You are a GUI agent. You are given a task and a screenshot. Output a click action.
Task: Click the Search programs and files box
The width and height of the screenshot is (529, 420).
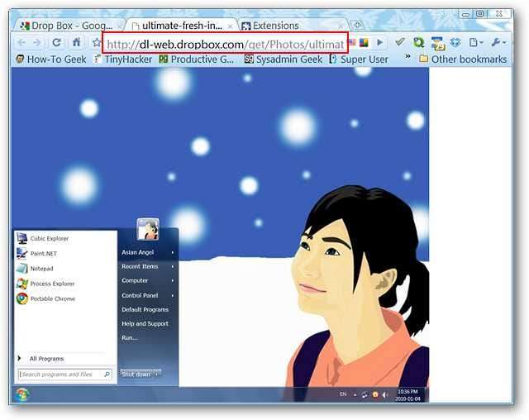(64, 375)
